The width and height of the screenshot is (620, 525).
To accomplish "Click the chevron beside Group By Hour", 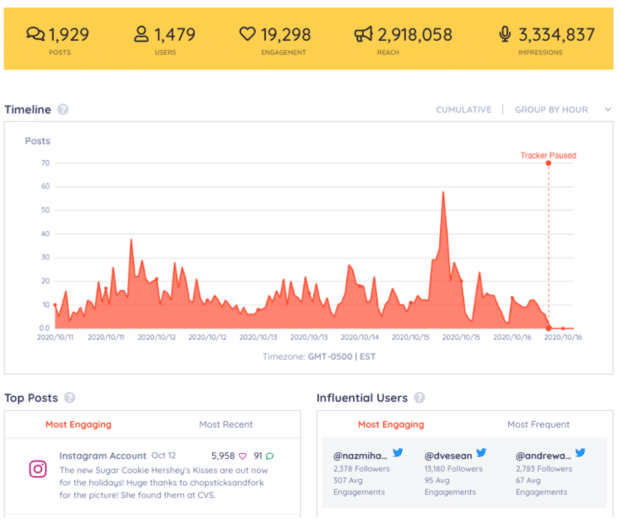I will [608, 110].
